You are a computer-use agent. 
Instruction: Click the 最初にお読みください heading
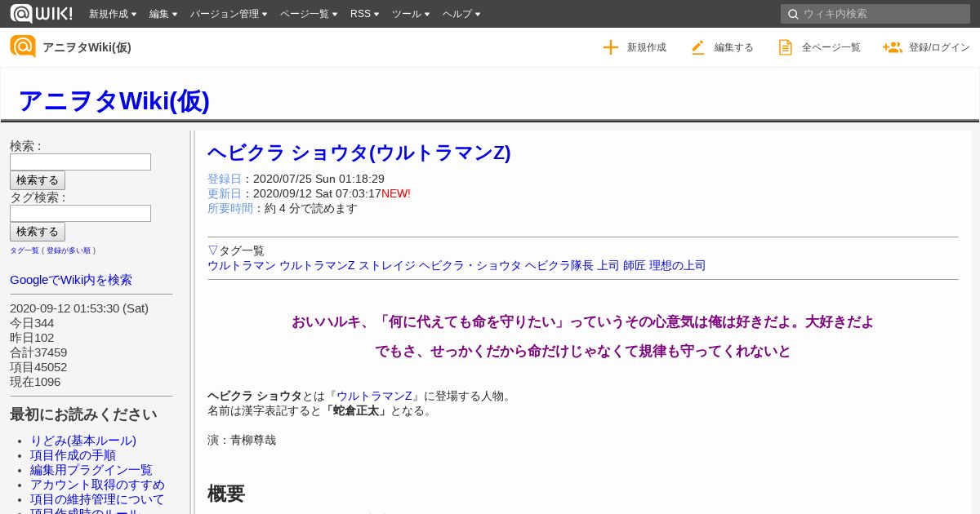pos(83,414)
